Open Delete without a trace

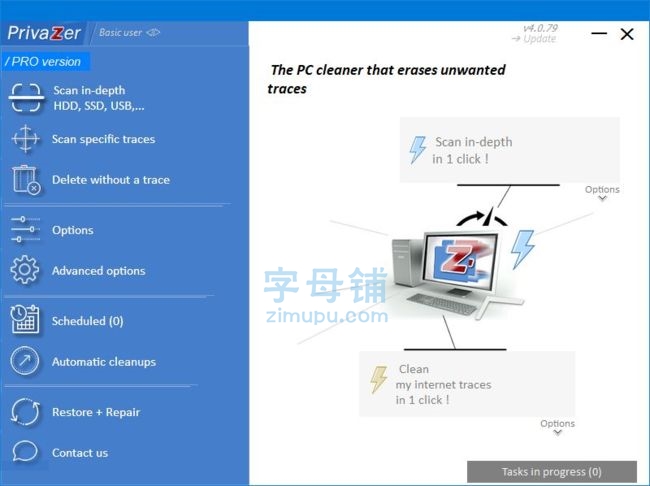pos(111,180)
